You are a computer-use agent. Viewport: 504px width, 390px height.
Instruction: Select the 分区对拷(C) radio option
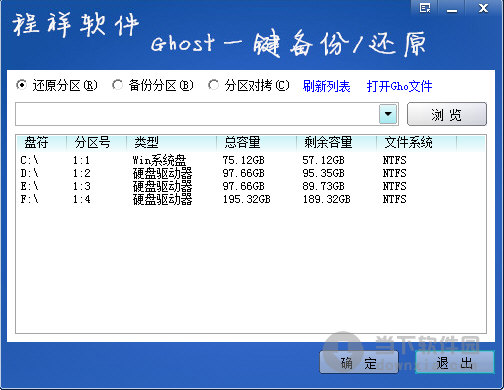(x=249, y=86)
